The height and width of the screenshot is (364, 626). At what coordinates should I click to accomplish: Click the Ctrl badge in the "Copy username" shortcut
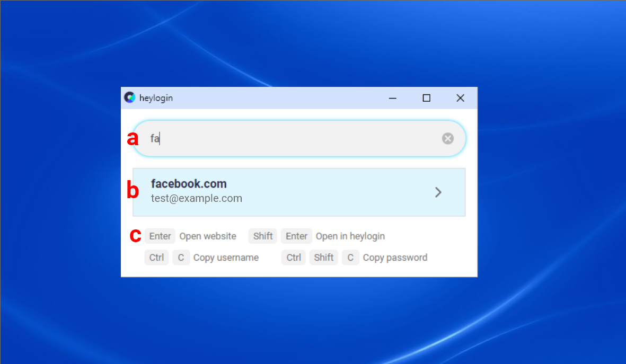(x=156, y=258)
